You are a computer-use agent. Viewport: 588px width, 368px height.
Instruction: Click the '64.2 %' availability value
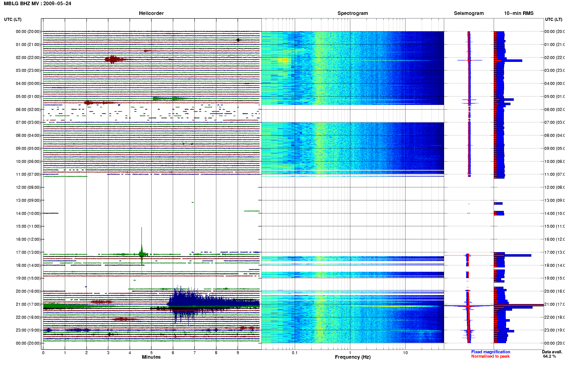[549, 356]
